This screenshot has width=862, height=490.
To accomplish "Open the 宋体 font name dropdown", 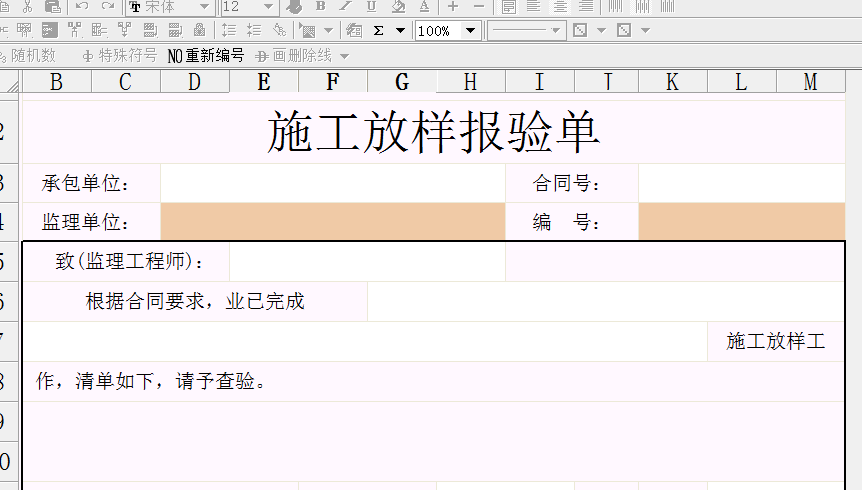I will (x=204, y=7).
